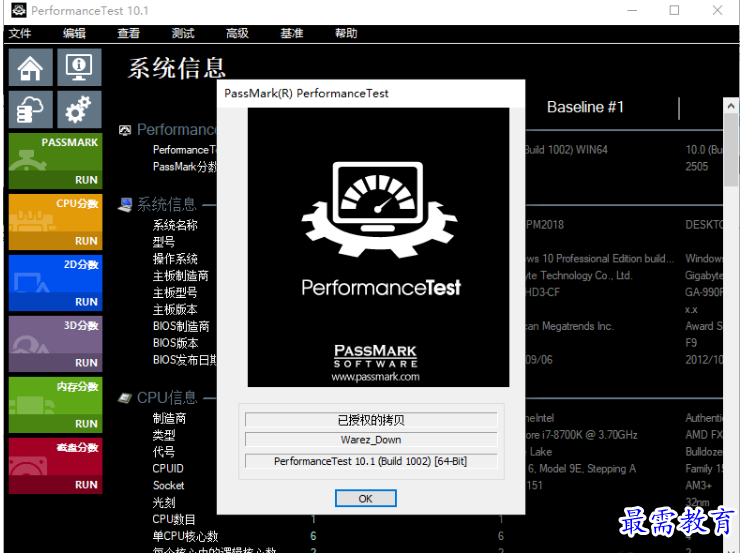The height and width of the screenshot is (553, 743).
Task: Open the 查看 menu
Action: pos(128,33)
